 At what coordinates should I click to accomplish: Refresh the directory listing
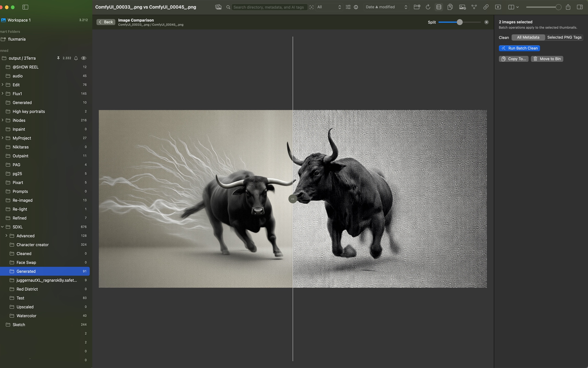click(x=428, y=7)
